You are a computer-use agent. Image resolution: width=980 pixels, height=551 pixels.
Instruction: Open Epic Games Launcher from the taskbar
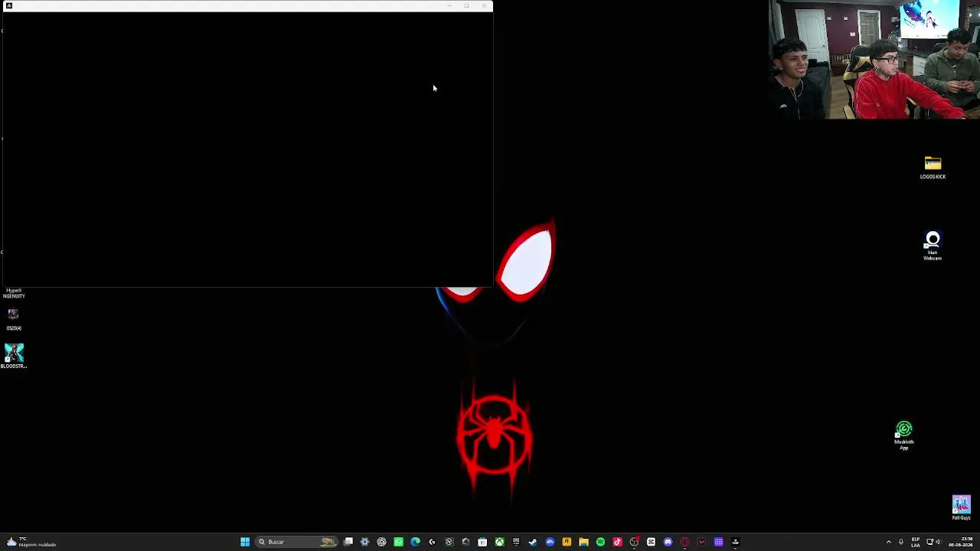516,542
